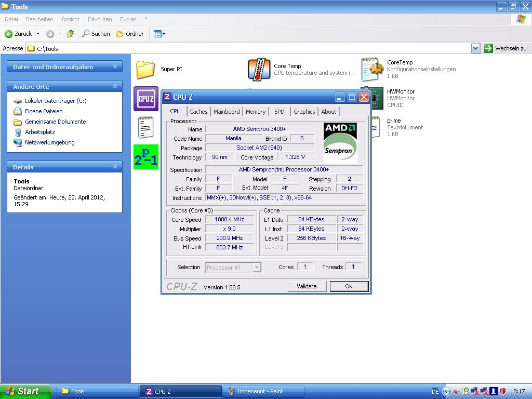The image size is (532, 399).
Task: Minimize the CPU-Z window
Action: click(340, 97)
